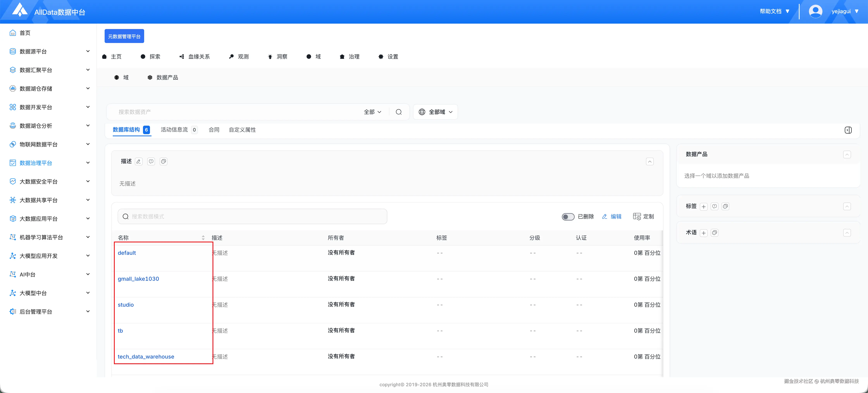Collapse the 术语 panel chevron
Image resolution: width=868 pixels, height=393 pixels.
[x=847, y=233]
